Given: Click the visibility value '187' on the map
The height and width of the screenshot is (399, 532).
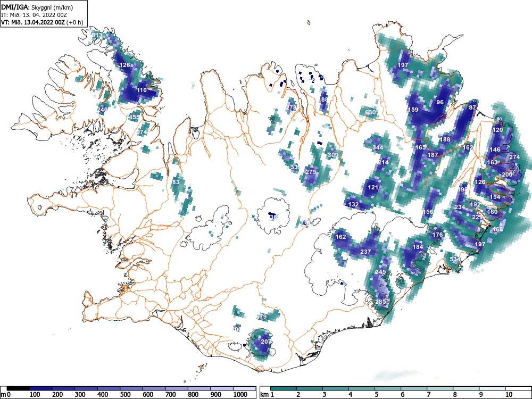Looking at the screenshot, I should pyautogui.click(x=433, y=155).
